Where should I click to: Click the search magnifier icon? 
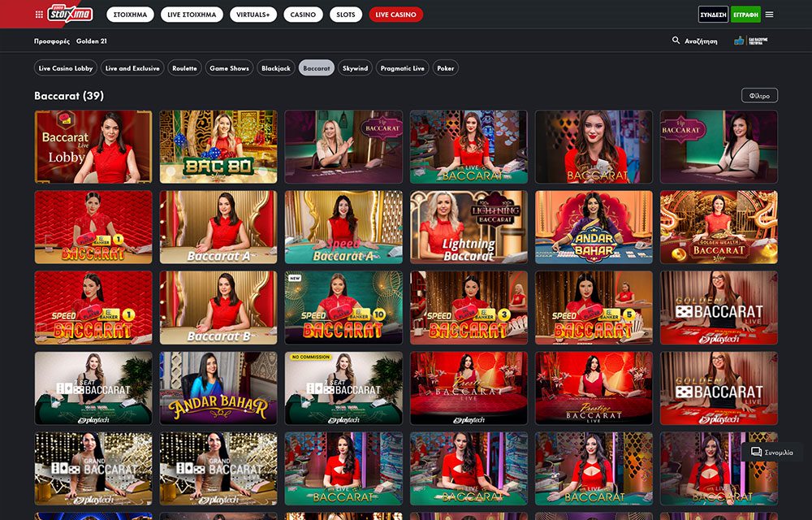click(x=676, y=41)
